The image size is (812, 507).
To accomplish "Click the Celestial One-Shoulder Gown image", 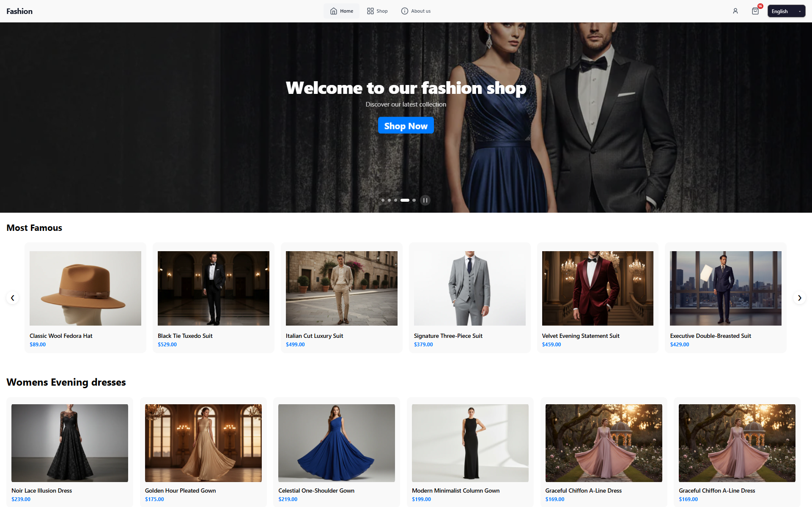I will pos(336,443).
